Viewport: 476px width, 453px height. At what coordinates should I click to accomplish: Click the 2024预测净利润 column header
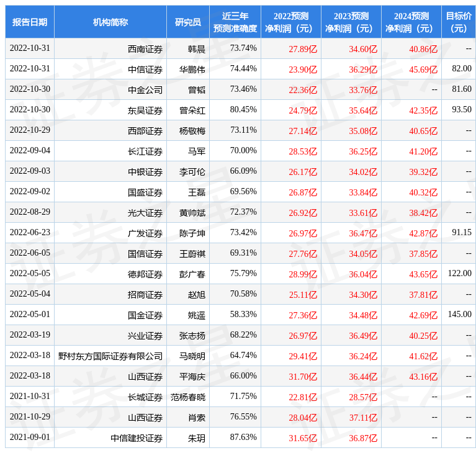tap(411, 22)
